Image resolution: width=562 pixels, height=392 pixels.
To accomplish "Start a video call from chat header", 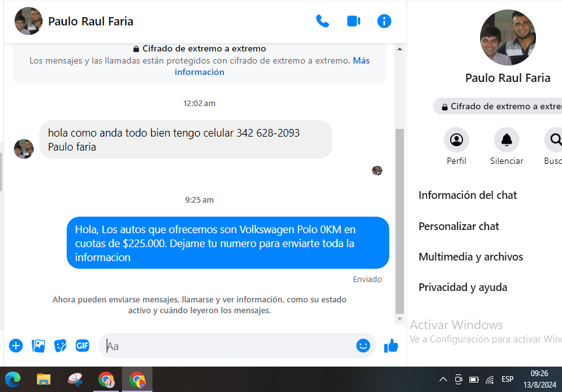I will (354, 21).
